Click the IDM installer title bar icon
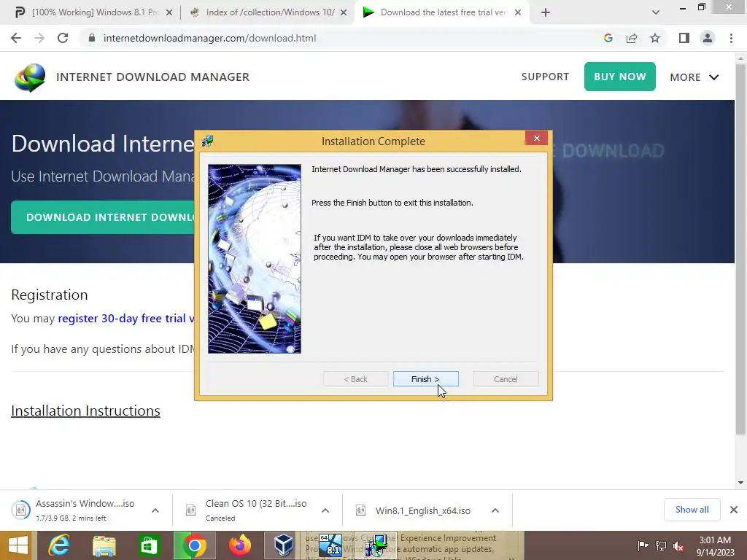This screenshot has height=560, width=747. (x=207, y=141)
